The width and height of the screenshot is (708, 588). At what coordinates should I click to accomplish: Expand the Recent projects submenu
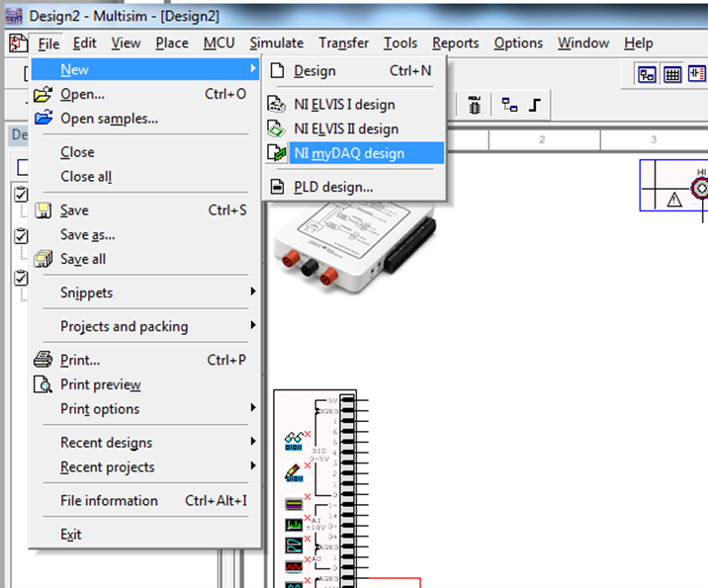[145, 466]
